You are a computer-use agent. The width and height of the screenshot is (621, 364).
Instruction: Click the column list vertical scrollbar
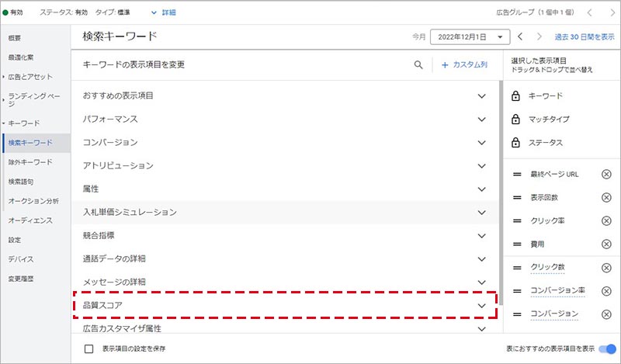tap(499, 194)
